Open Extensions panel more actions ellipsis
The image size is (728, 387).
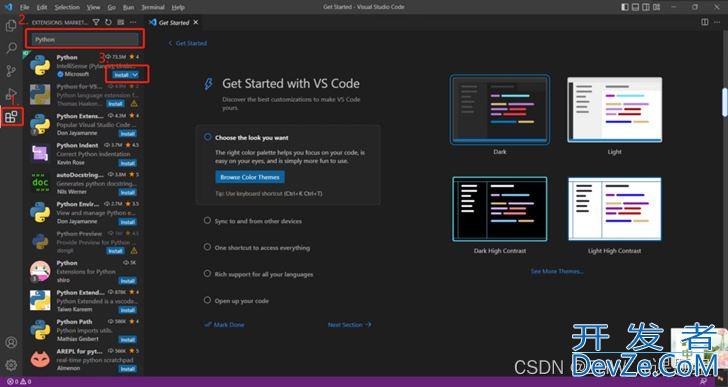pos(133,22)
